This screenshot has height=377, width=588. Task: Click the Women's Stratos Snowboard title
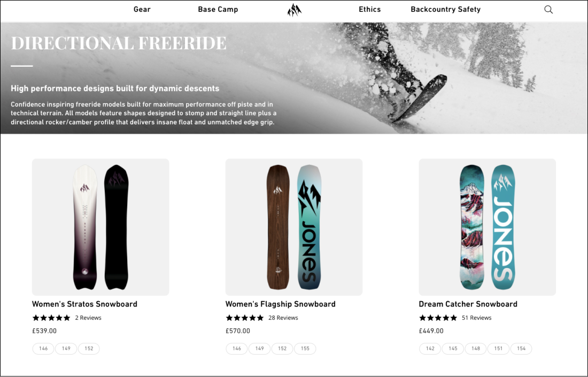[84, 304]
